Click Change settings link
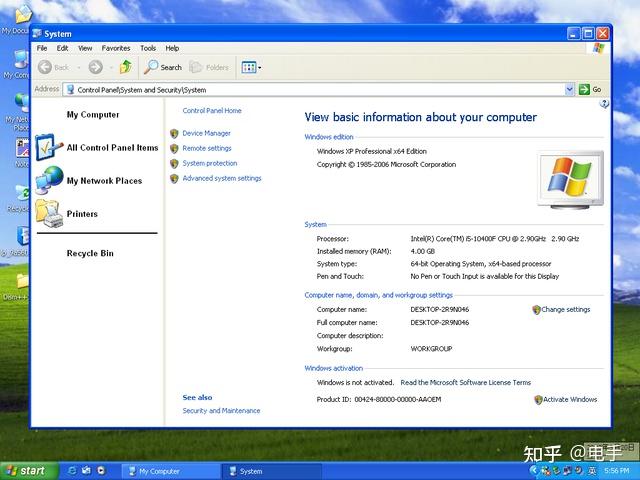The image size is (640, 480). (x=566, y=309)
